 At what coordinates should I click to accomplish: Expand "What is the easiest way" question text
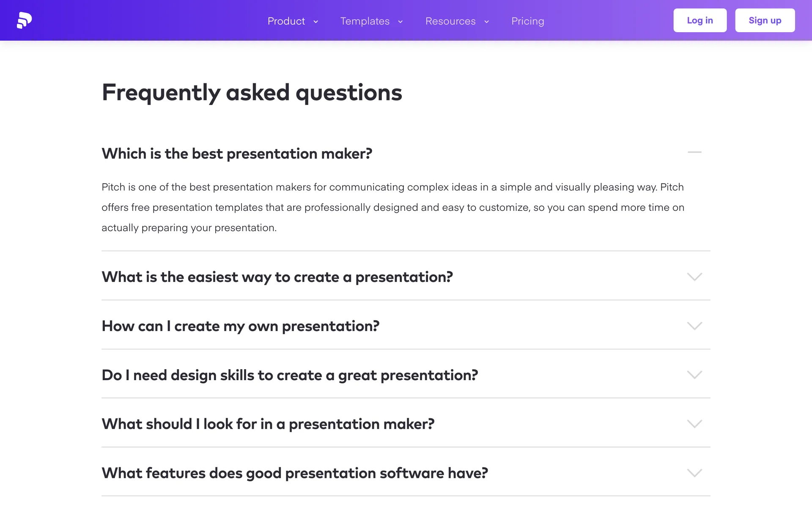click(x=277, y=277)
